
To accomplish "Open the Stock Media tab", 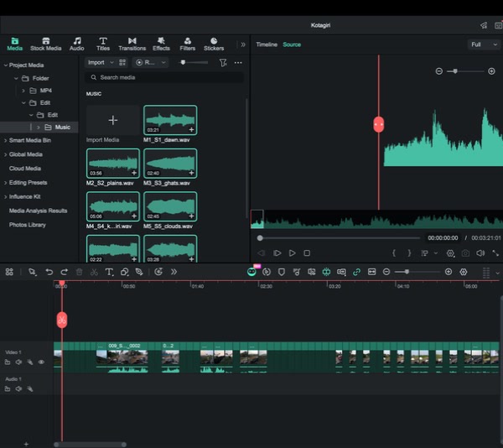I will pyautogui.click(x=45, y=44).
